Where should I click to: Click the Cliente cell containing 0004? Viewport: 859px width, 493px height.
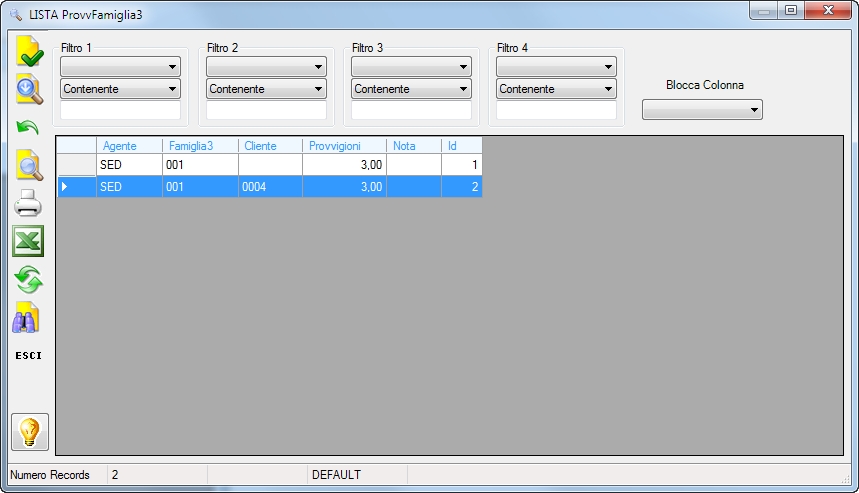270,187
